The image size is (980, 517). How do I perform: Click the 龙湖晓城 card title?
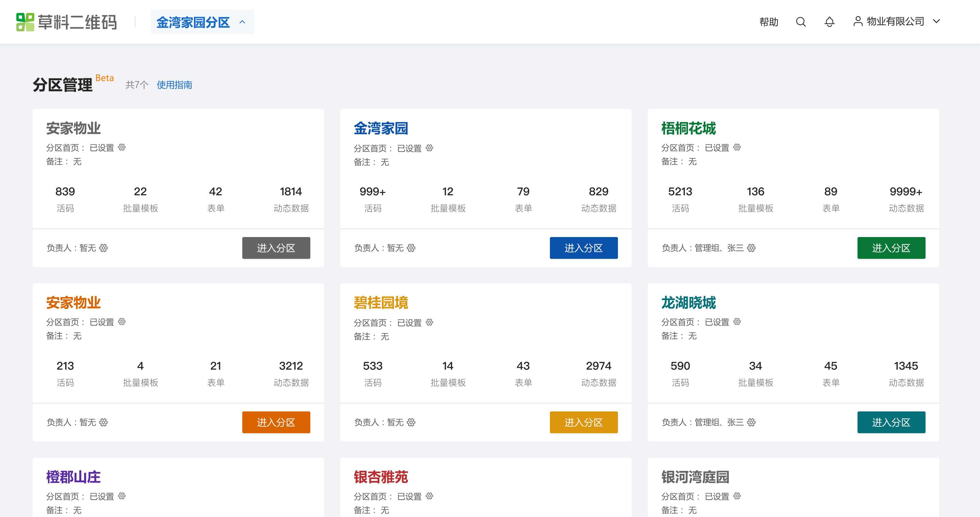(689, 303)
